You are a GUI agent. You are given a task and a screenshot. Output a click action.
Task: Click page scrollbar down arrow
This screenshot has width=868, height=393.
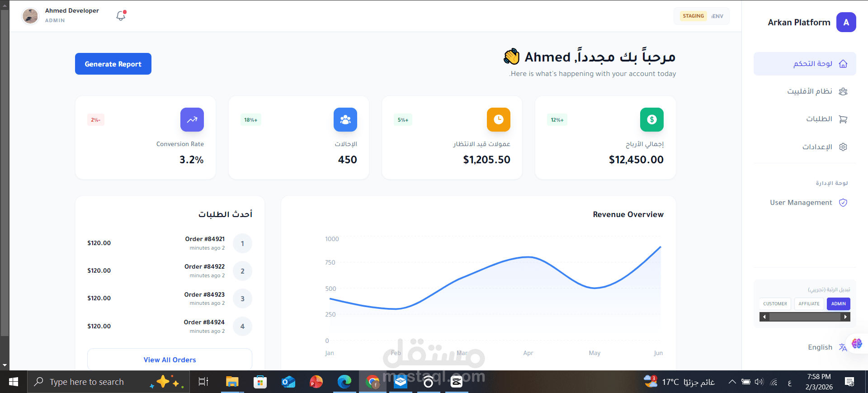coord(5,365)
